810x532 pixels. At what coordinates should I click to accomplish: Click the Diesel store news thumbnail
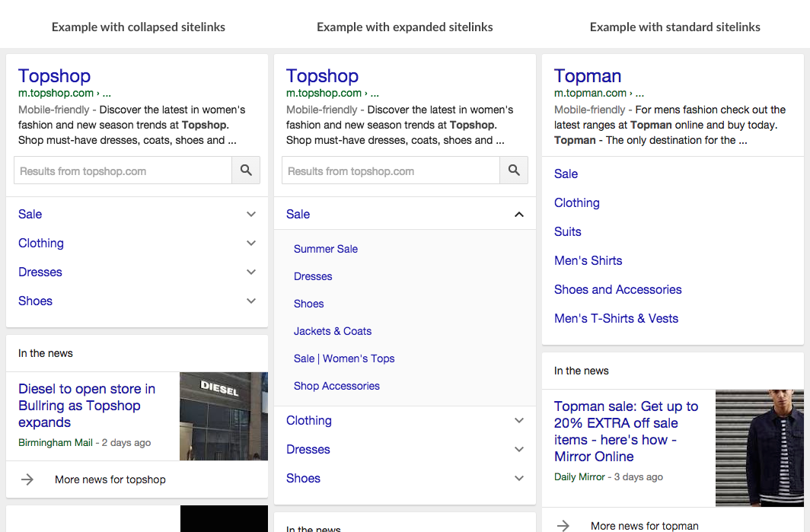coord(223,416)
